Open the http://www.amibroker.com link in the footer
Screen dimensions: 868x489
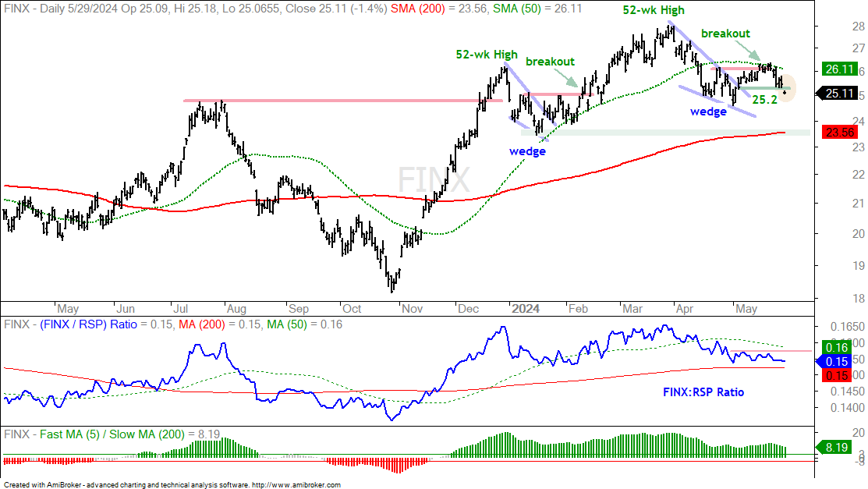(296, 484)
